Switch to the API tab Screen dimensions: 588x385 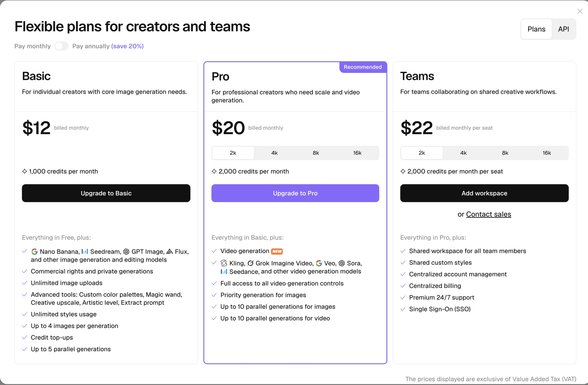point(563,29)
